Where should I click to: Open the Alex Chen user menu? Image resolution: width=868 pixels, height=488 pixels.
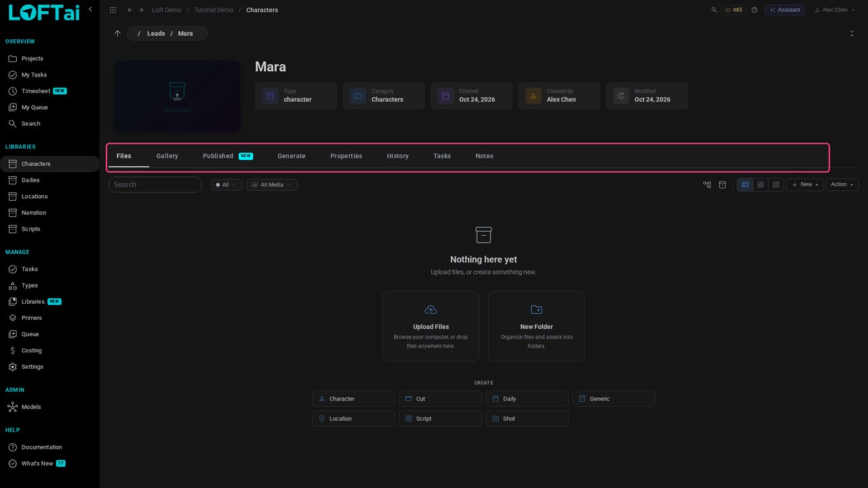[x=834, y=10]
